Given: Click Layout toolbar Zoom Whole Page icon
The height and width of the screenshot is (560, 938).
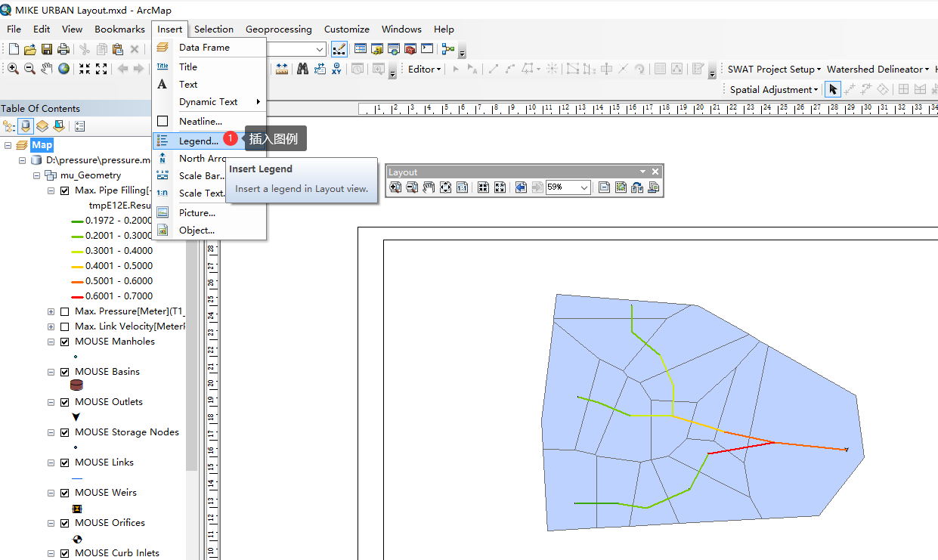Looking at the screenshot, I should (446, 187).
